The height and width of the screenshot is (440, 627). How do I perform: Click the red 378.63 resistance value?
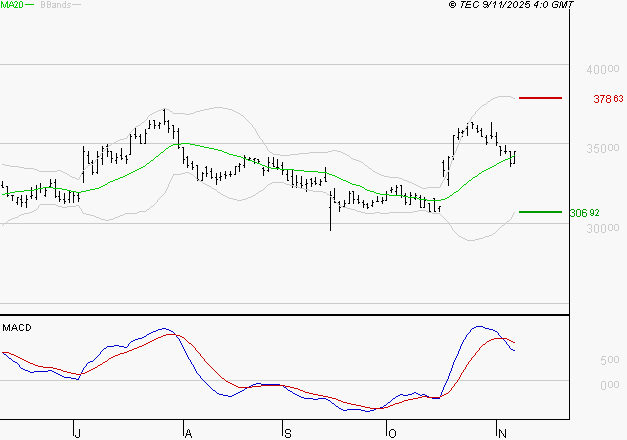pos(608,99)
